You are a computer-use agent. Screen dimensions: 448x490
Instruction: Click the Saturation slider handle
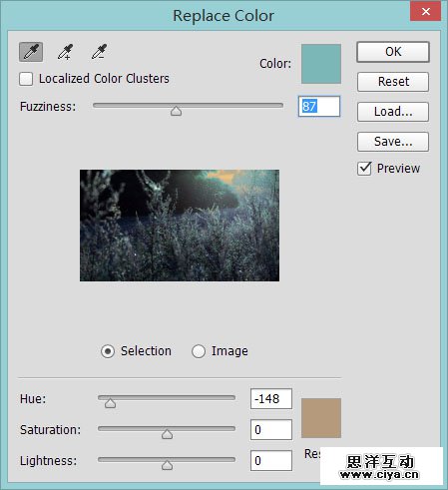(x=167, y=434)
